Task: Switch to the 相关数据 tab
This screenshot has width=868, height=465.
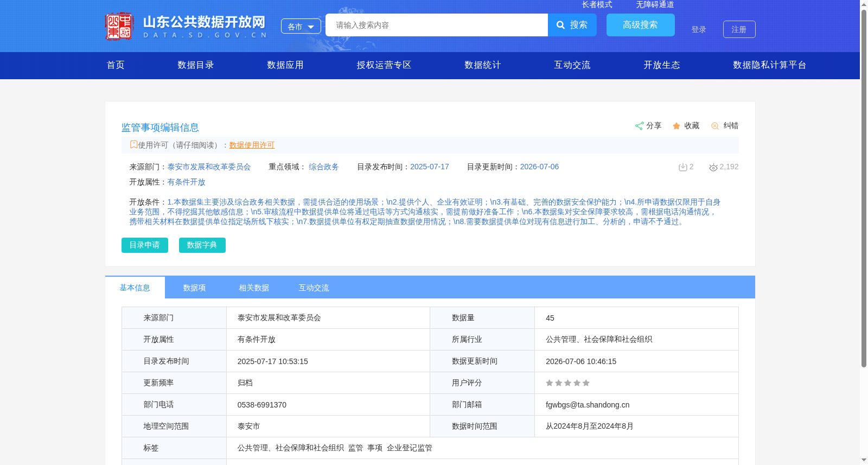Action: point(254,288)
